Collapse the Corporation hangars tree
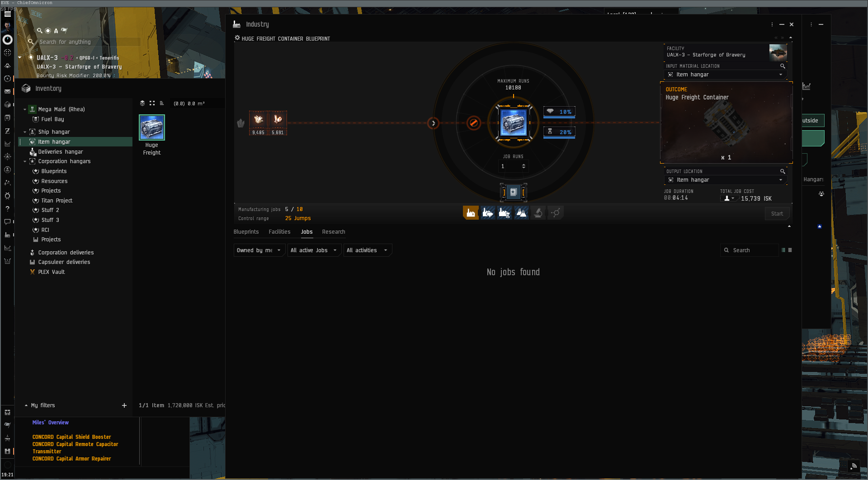Screen dimensions: 868x480 (25, 161)
